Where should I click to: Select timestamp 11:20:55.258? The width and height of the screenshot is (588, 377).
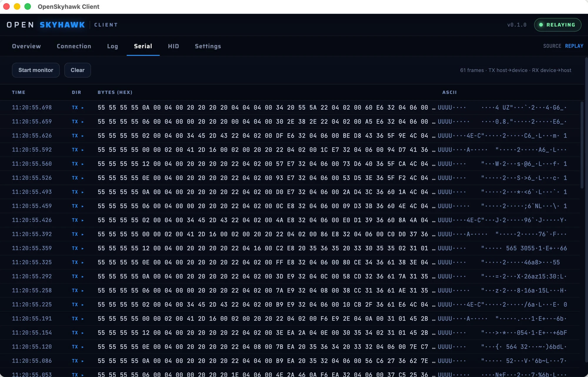(x=32, y=290)
